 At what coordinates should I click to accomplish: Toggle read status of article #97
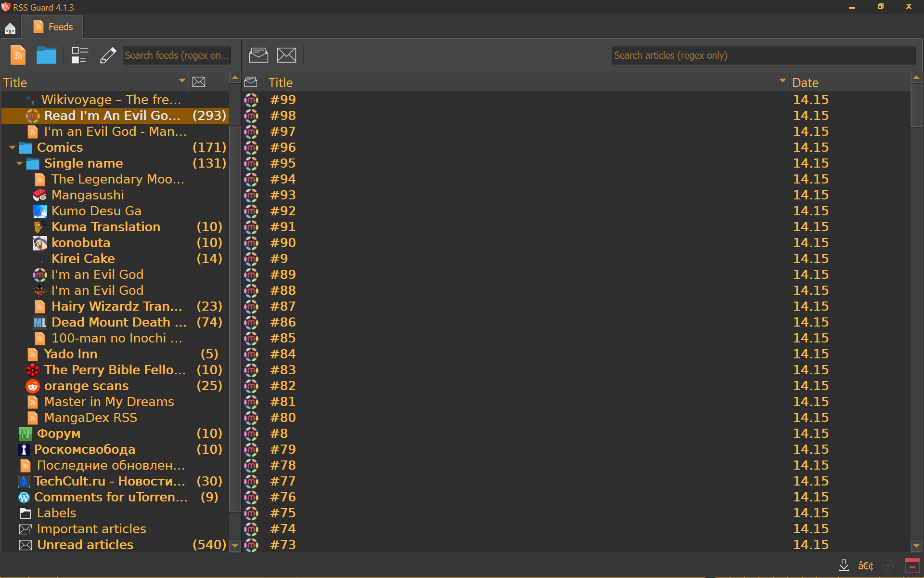click(251, 131)
